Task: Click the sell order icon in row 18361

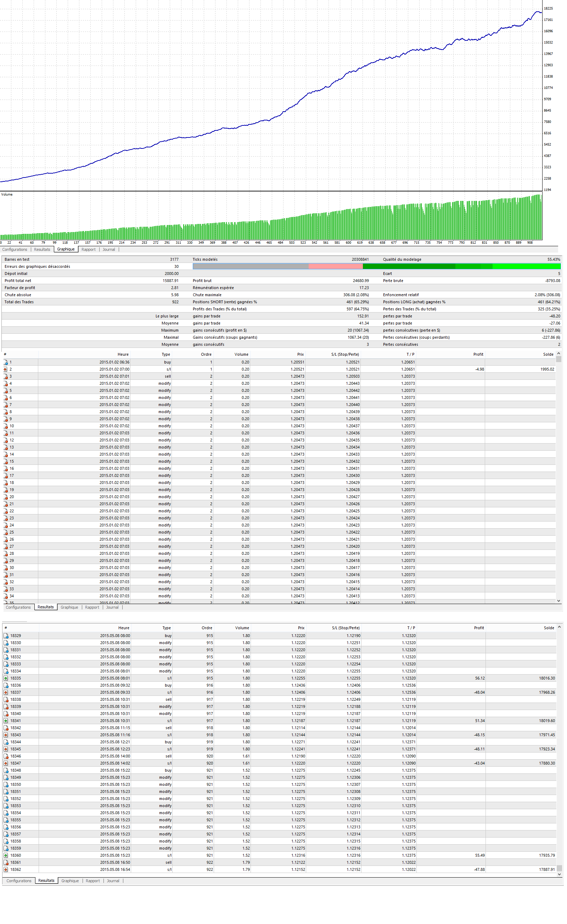Action: (x=6, y=862)
